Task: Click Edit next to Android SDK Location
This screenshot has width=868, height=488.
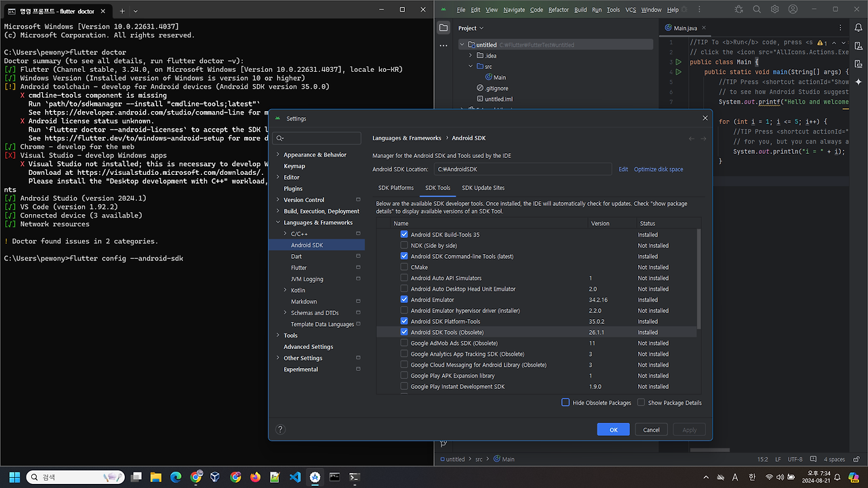Action: pos(623,169)
